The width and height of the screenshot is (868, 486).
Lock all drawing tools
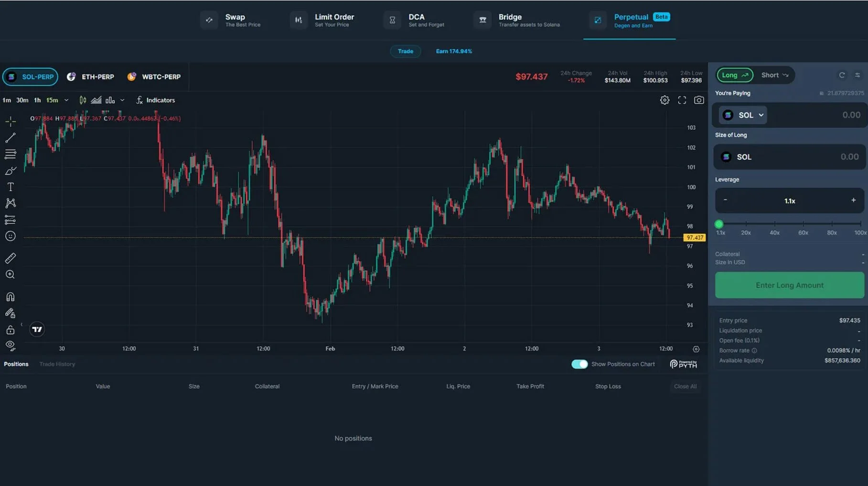(x=11, y=329)
